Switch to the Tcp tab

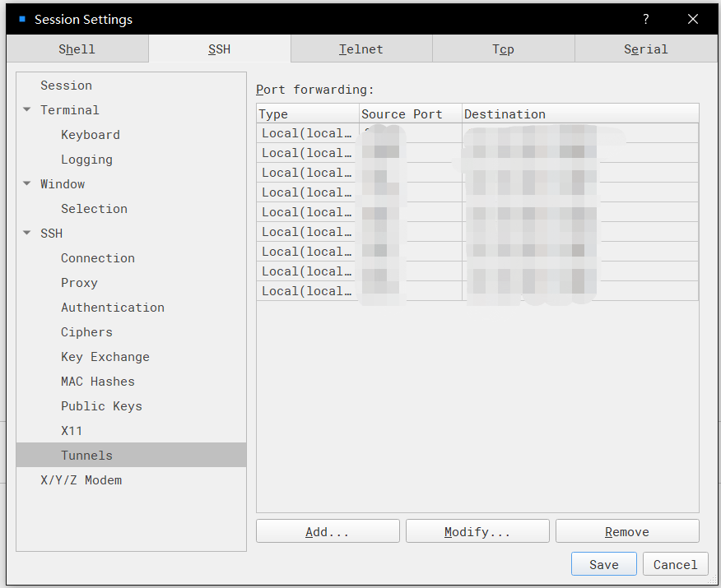(x=503, y=49)
